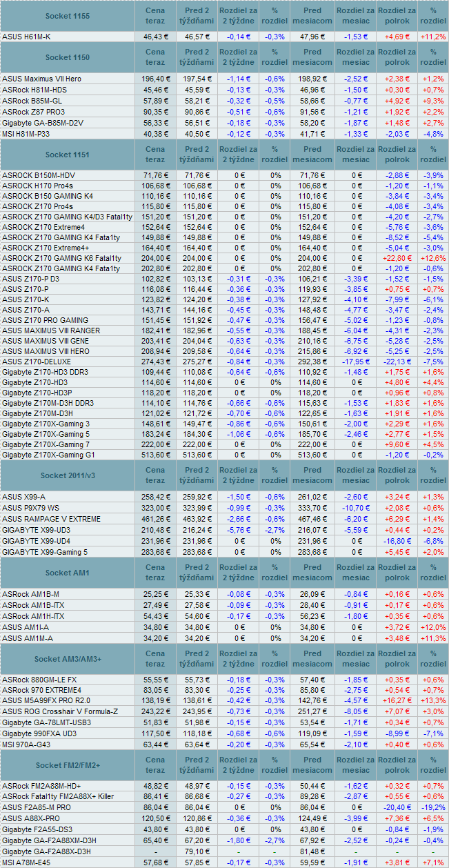Select Gigabyte Z170X-Gaming 3 product name

(46, 424)
